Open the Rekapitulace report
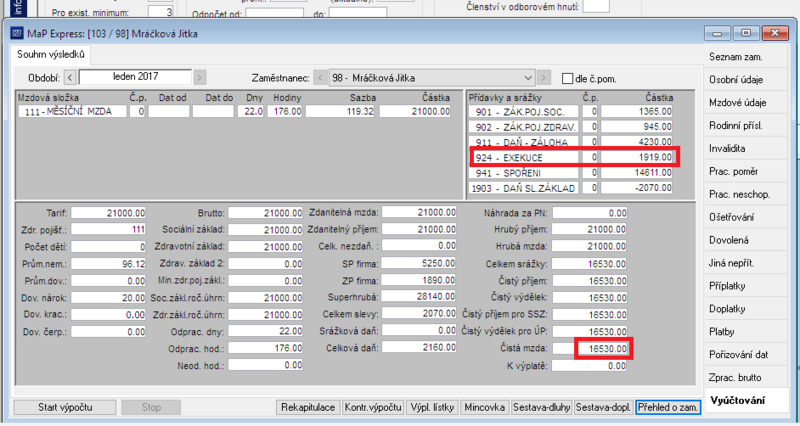Screen dimensions: 800x426 [x=308, y=407]
